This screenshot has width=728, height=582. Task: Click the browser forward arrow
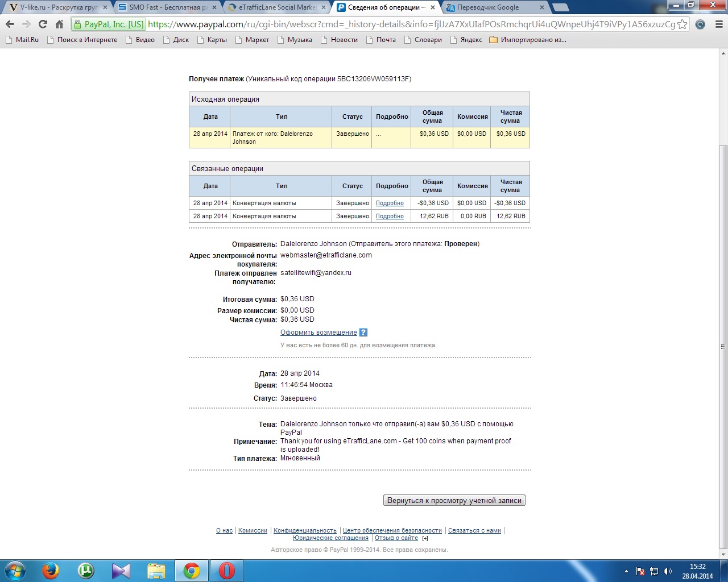tap(26, 24)
